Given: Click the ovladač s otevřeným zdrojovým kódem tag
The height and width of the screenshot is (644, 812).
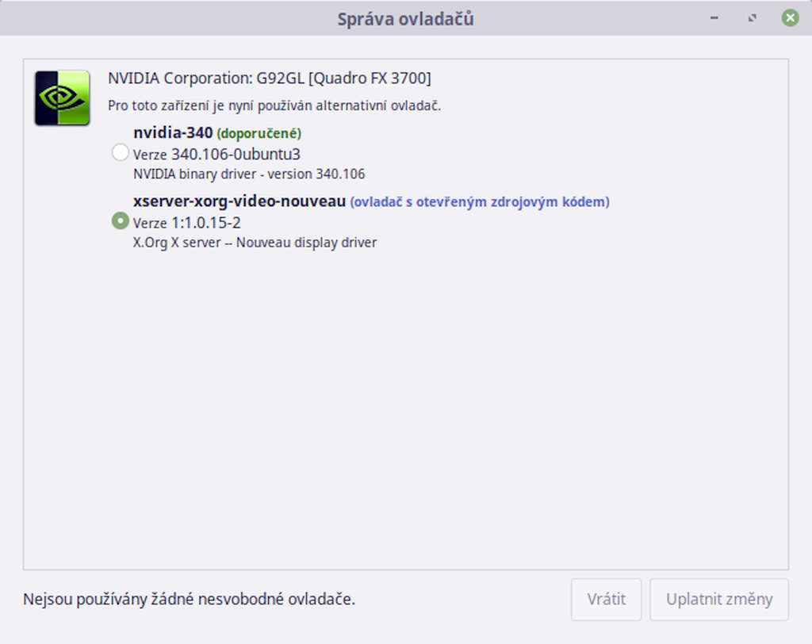Looking at the screenshot, I should point(480,202).
